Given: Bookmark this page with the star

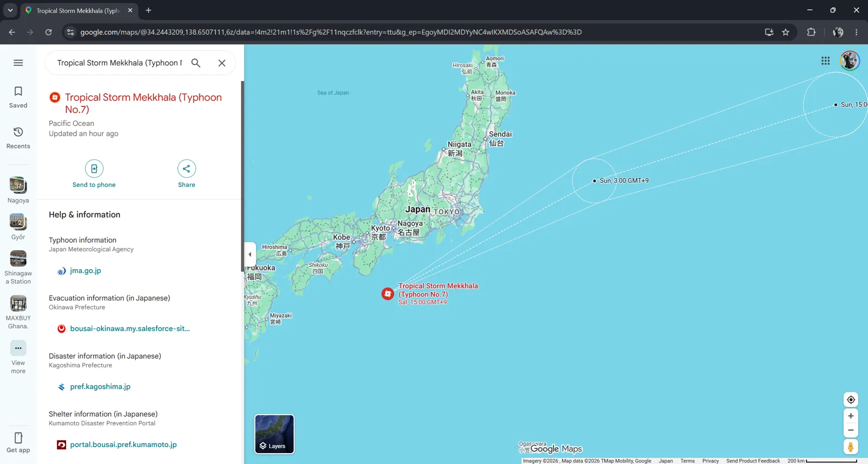Looking at the screenshot, I should pyautogui.click(x=786, y=32).
